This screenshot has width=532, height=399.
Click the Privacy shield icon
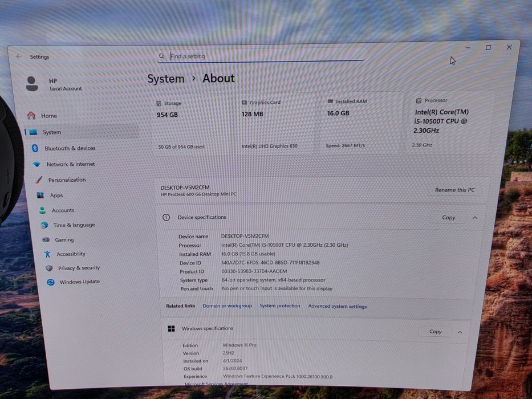[x=49, y=268]
